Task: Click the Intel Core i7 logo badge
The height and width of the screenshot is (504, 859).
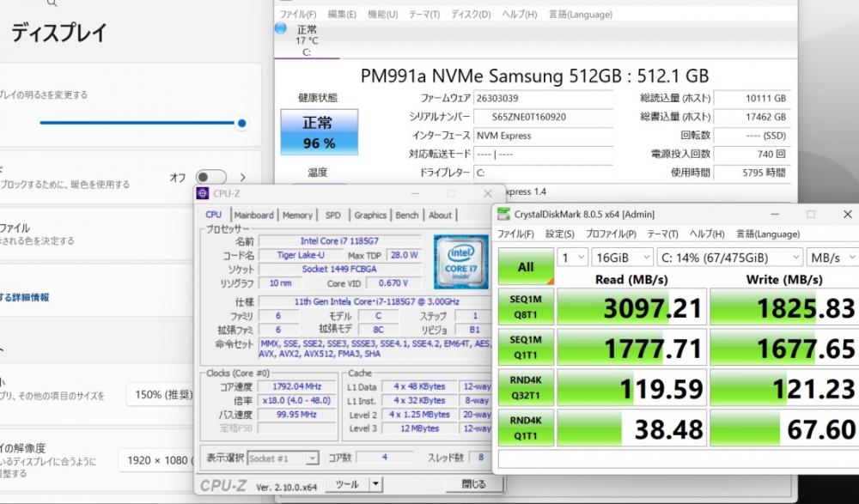Action: [x=460, y=262]
